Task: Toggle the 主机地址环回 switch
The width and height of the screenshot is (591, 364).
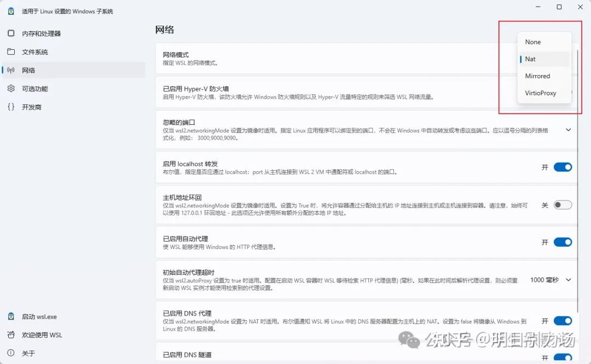Action: click(x=563, y=205)
